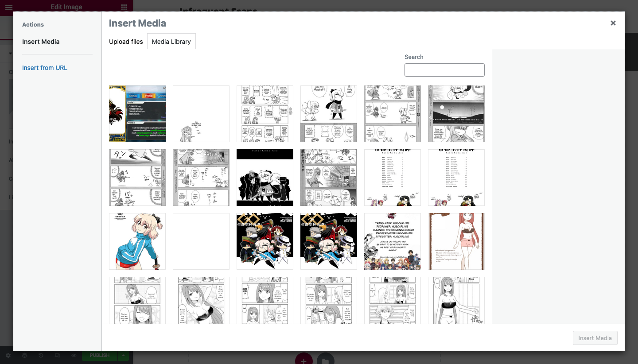Switch on Responsive Mode icon
Image resolution: width=638 pixels, height=364 pixels.
(57, 355)
